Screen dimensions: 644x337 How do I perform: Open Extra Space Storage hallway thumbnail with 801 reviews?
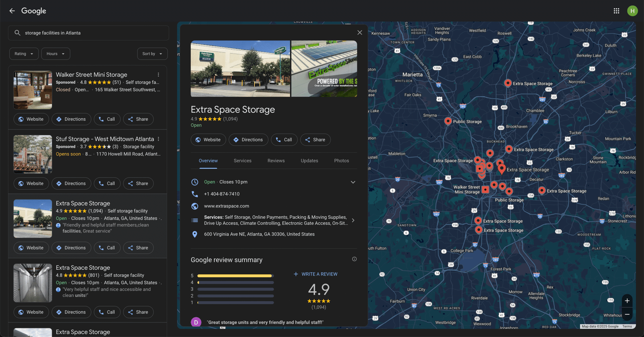click(33, 283)
